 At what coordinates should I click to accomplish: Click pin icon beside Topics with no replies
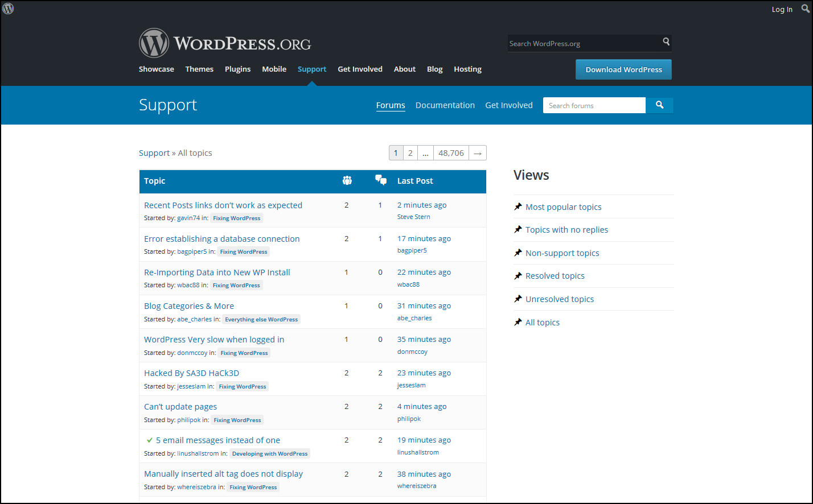pyautogui.click(x=518, y=230)
